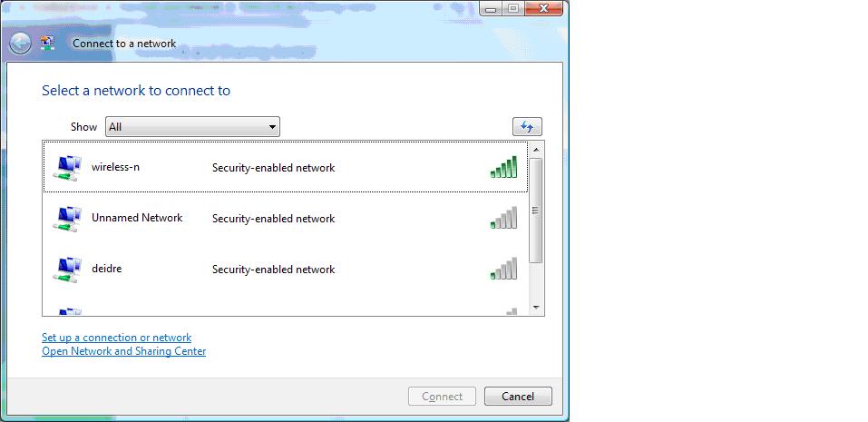868x422 pixels.
Task: Click the refresh networks icon button
Action: click(x=527, y=127)
